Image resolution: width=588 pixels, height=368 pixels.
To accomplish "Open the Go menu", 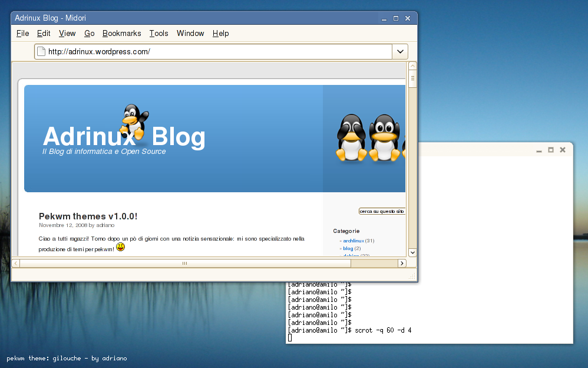I will 89,34.
